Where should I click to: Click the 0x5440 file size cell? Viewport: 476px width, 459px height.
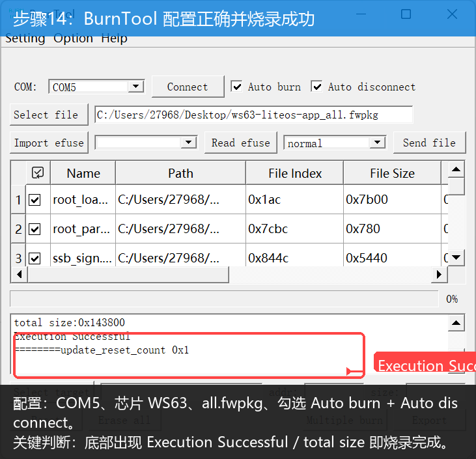392,257
